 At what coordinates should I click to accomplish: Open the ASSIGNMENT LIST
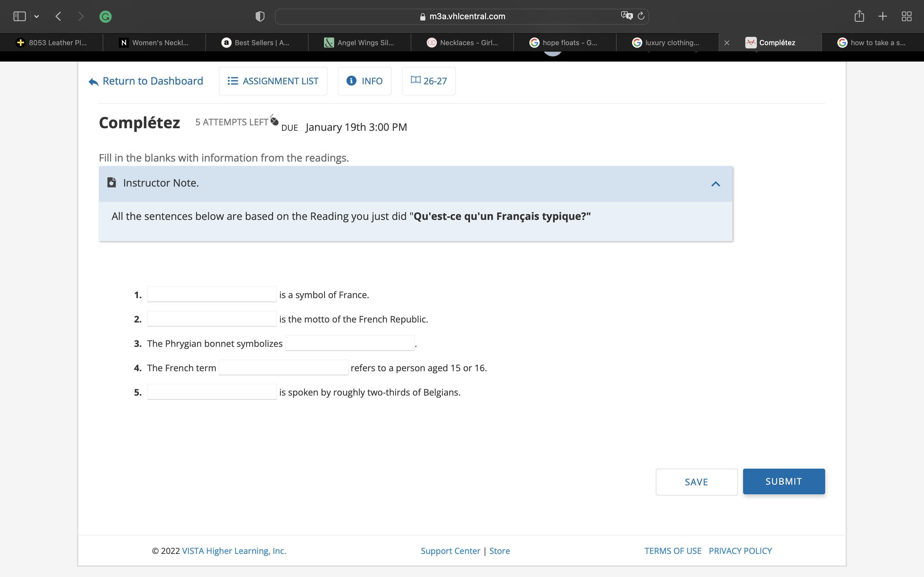273,81
